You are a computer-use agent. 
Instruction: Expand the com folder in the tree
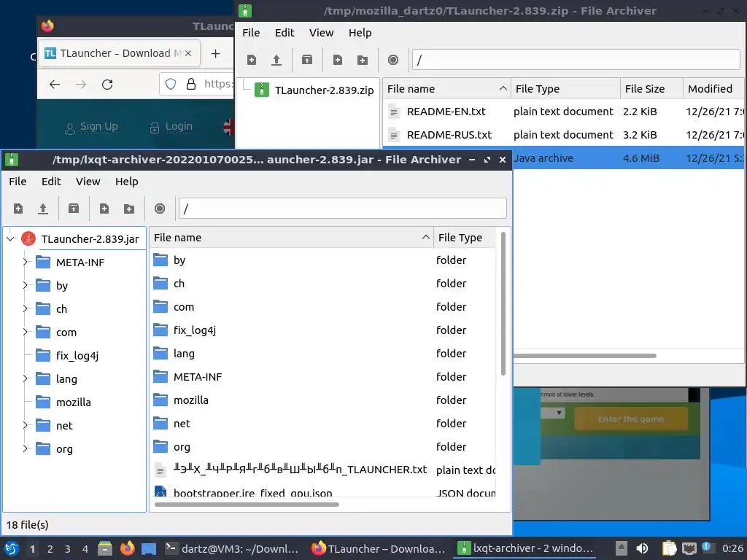25,332
